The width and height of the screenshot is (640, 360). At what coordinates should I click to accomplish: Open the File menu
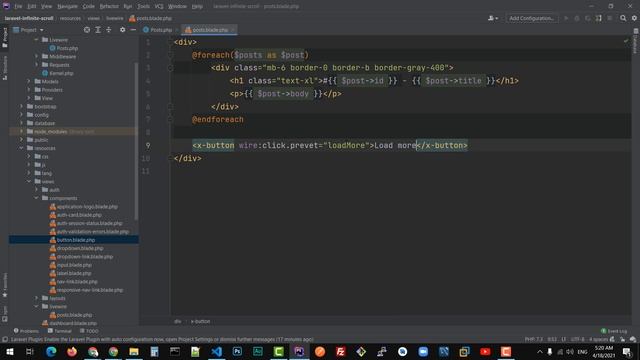tap(18, 6)
